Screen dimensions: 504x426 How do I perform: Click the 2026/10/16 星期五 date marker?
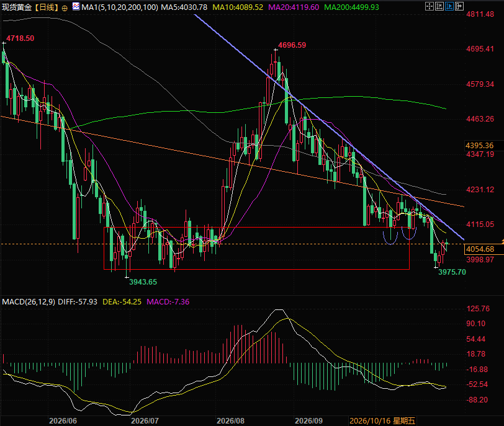point(382,420)
